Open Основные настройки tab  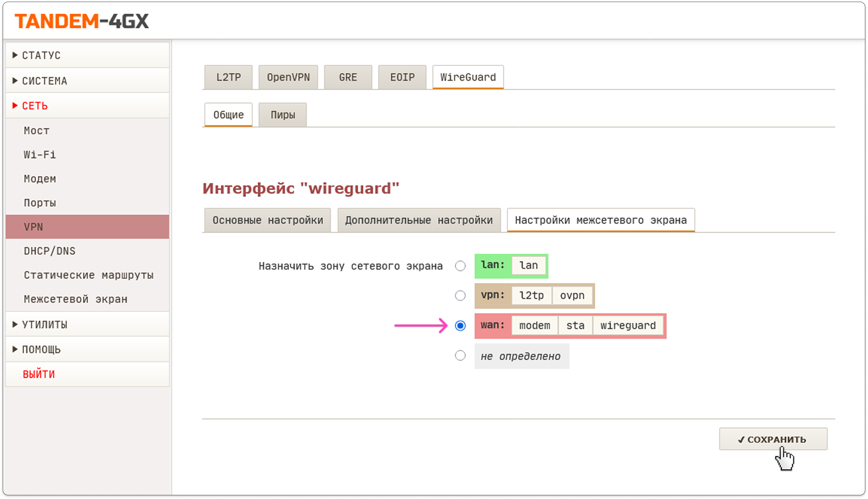(267, 220)
